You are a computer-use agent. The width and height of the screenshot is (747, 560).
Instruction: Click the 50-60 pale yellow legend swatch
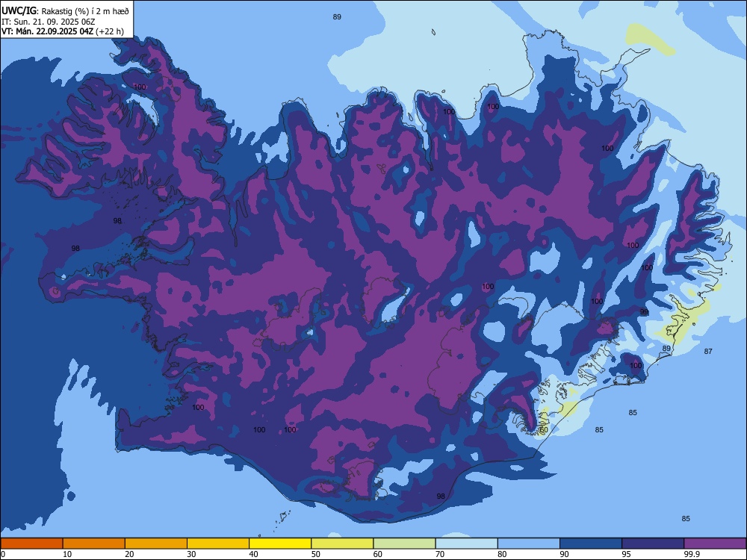343,544
